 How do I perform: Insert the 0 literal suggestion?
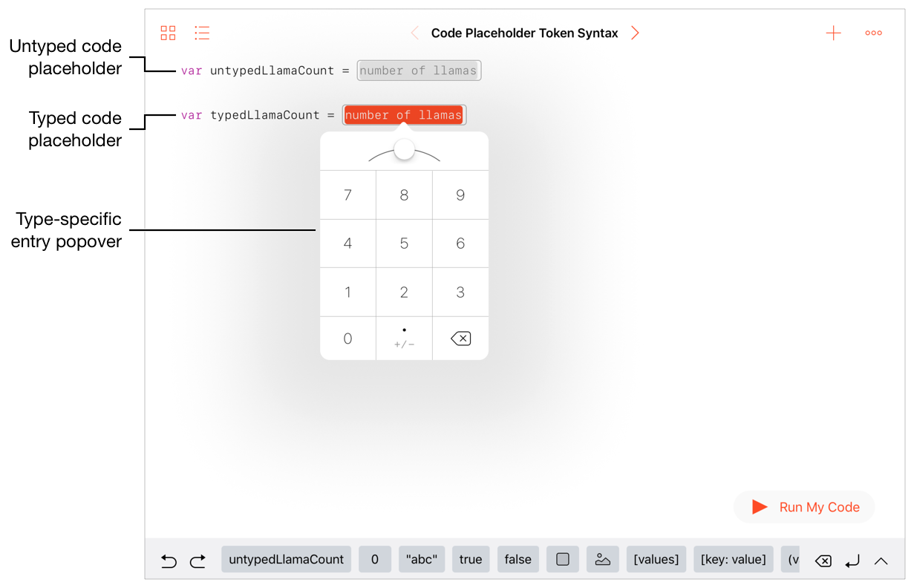click(x=375, y=559)
